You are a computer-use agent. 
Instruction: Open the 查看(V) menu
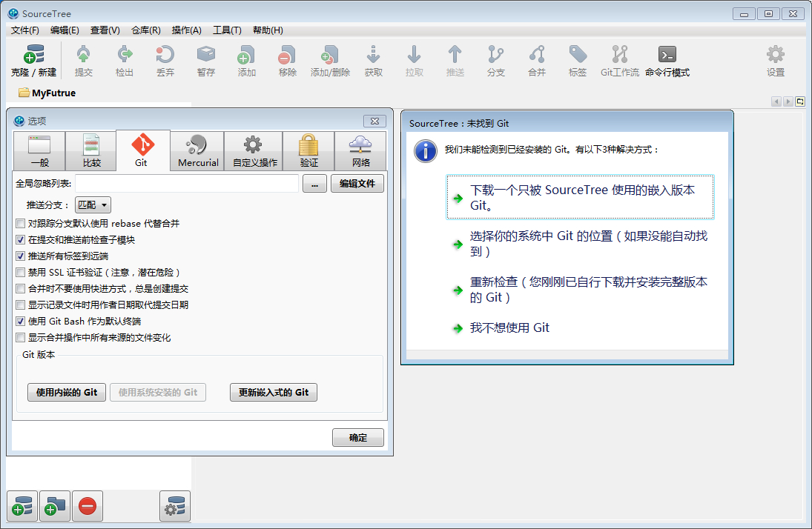105,30
